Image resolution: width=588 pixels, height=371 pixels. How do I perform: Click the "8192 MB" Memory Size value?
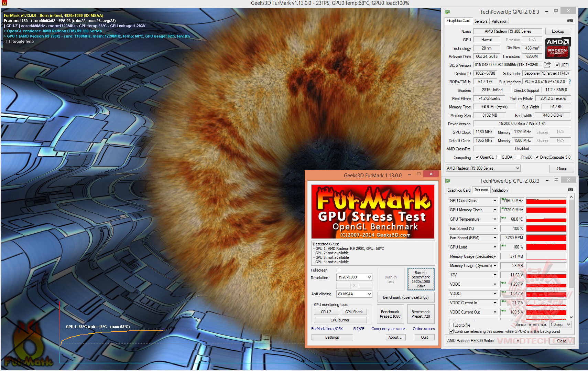pyautogui.click(x=490, y=115)
